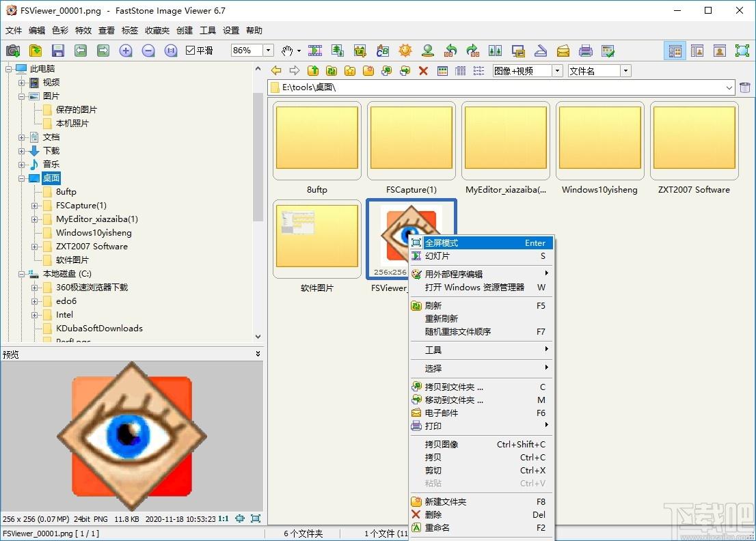The image size is (756, 541).
Task: Open the 特效 menu
Action: (83, 30)
